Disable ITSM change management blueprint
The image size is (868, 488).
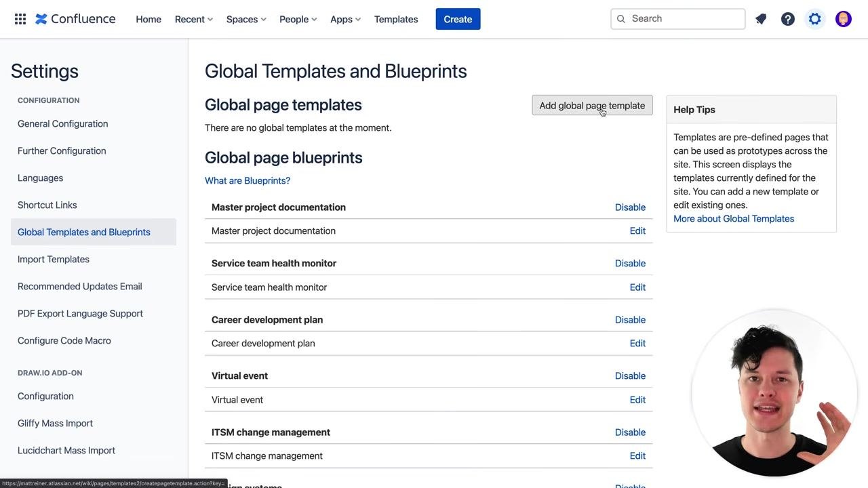630,432
